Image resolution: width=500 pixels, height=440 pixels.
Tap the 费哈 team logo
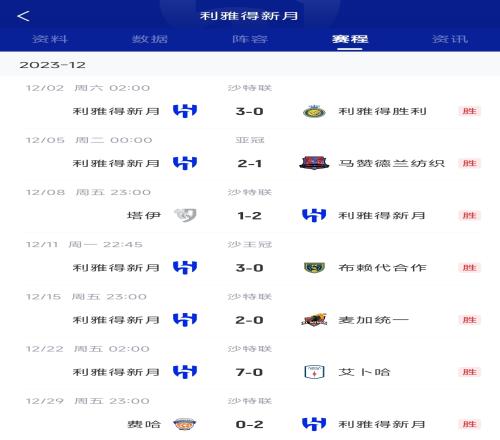tap(185, 424)
